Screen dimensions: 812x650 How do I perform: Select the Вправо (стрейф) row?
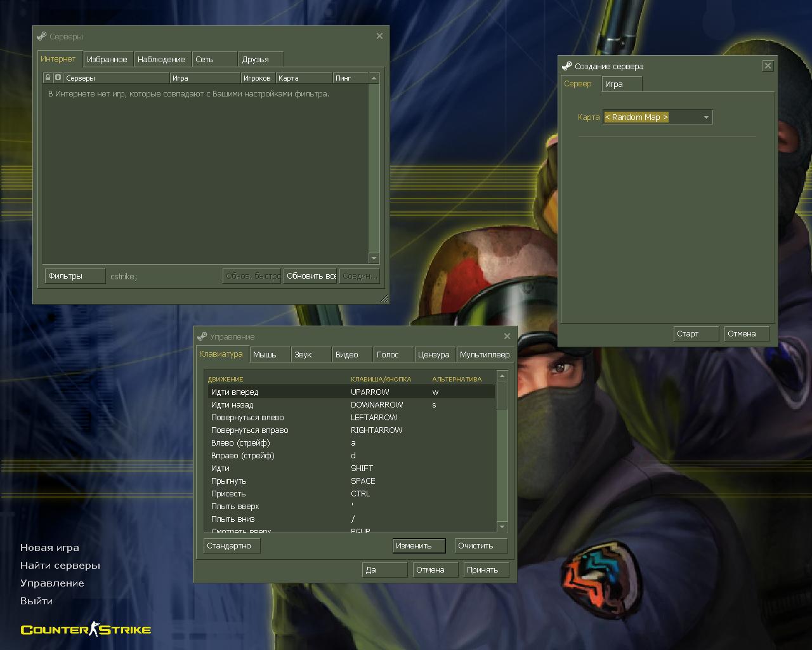[x=351, y=455]
